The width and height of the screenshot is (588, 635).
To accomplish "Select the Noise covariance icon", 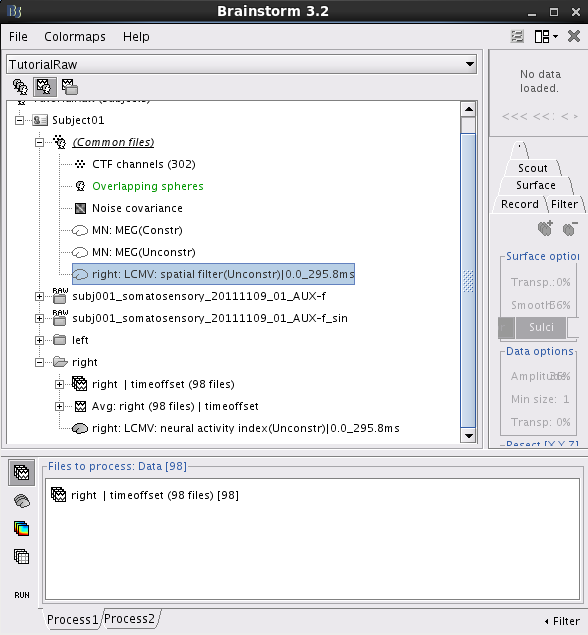I will tap(80, 208).
